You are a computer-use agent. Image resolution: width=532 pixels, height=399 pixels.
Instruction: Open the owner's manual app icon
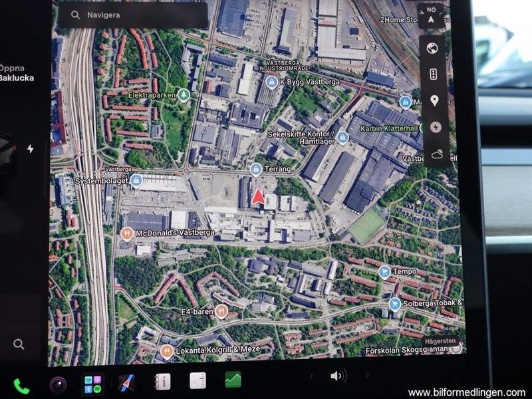(162, 382)
